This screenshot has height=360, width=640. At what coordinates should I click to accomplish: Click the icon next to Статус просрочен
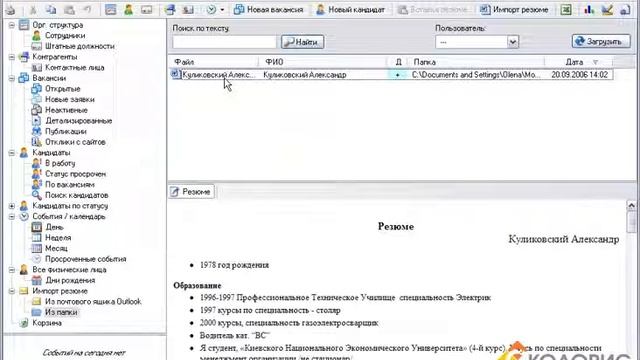click(x=37, y=174)
